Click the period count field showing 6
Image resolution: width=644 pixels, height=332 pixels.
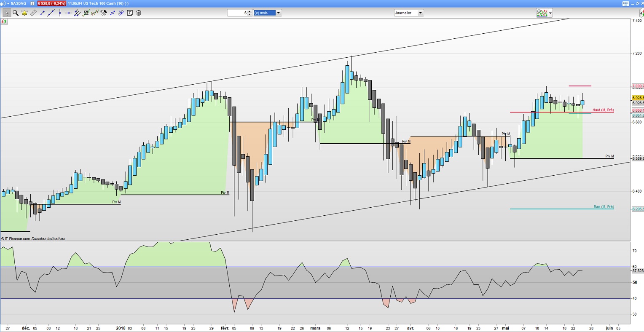tap(237, 13)
